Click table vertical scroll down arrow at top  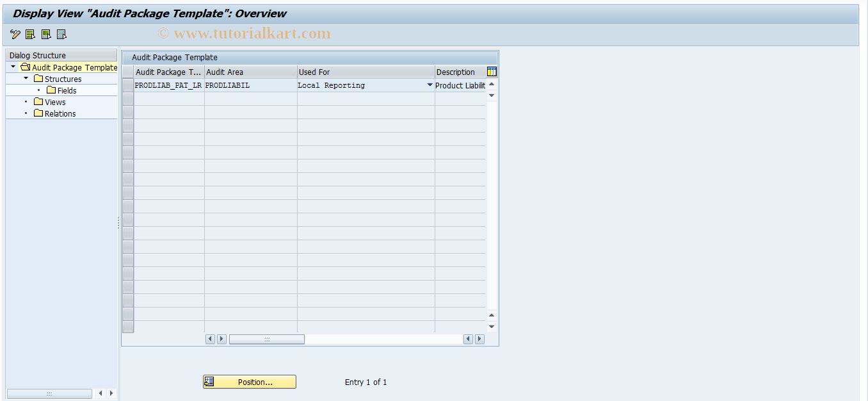click(x=492, y=95)
